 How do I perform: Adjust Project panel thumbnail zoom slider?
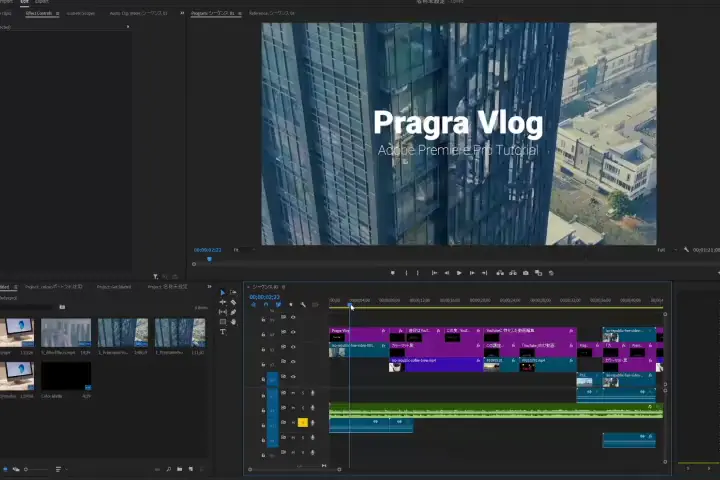point(37,469)
